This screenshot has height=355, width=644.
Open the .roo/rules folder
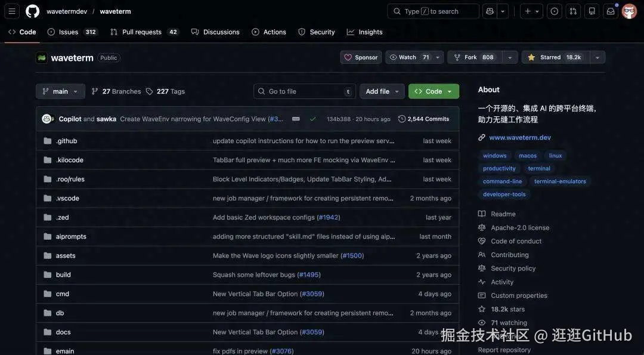click(70, 179)
